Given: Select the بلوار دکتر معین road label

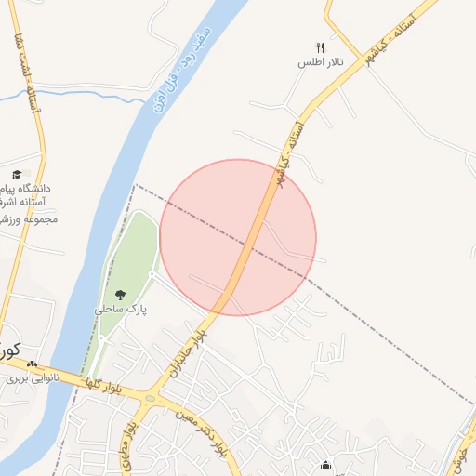Looking at the screenshot, I should 202,433.
